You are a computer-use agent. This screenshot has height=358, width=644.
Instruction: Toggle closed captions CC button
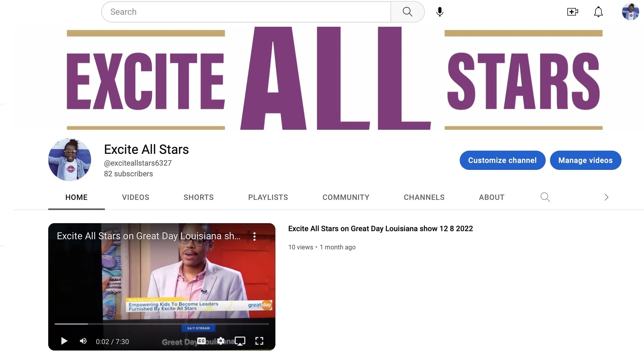(x=201, y=341)
